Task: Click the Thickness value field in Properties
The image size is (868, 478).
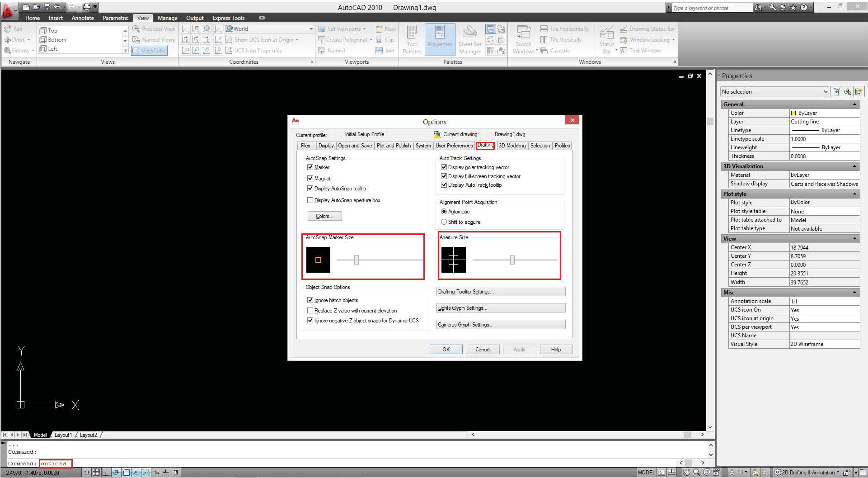Action: coord(825,156)
